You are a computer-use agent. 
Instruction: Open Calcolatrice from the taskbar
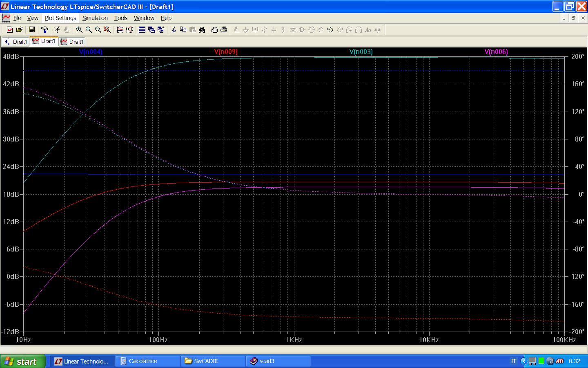[148, 361]
